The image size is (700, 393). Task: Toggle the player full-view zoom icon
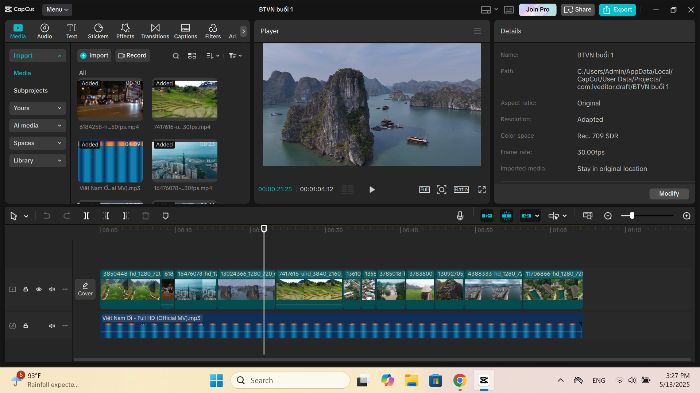point(442,190)
